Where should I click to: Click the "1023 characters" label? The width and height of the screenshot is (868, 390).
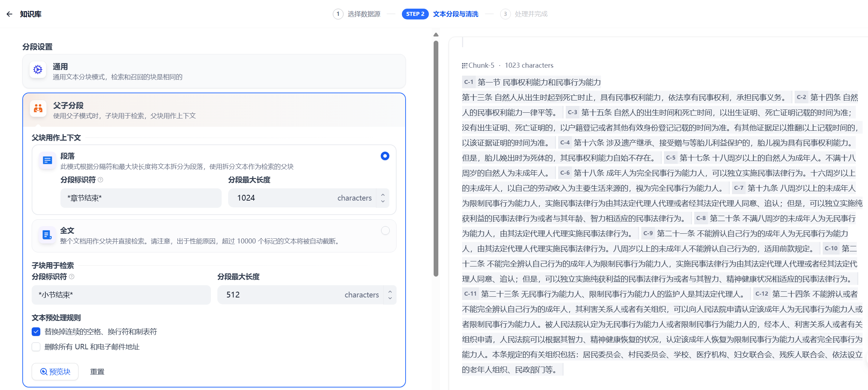[529, 66]
